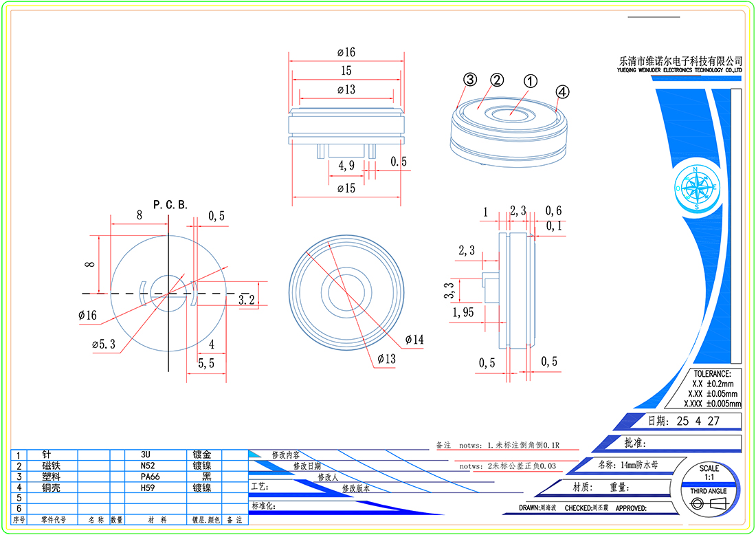Select the date field showing 25 4 27
The height and width of the screenshot is (535, 756).
click(x=696, y=421)
